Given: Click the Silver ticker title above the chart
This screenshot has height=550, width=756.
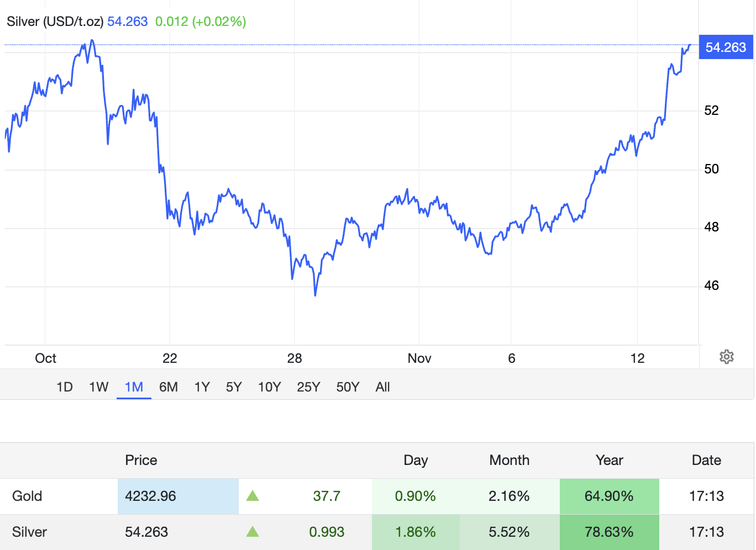Looking at the screenshot, I should coord(54,22).
